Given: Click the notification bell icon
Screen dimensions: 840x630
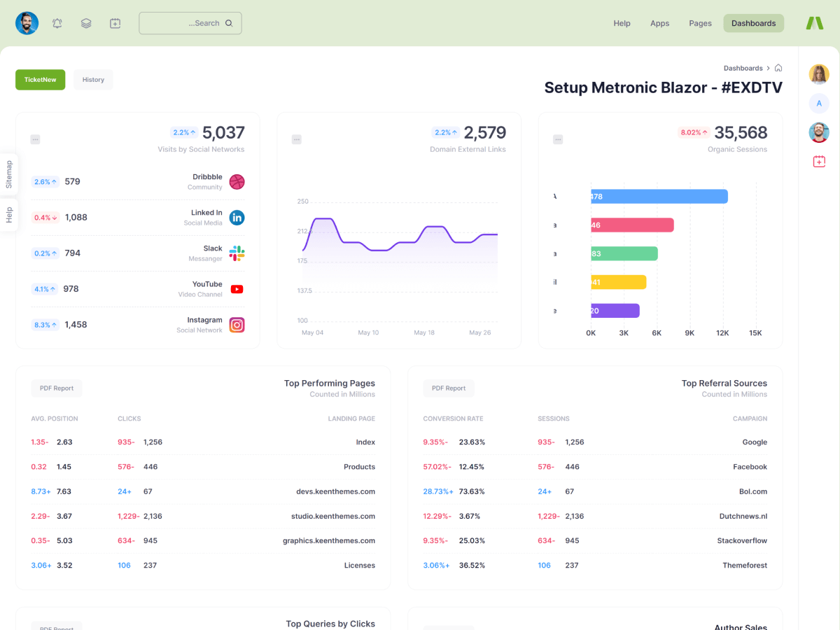Looking at the screenshot, I should pos(57,23).
